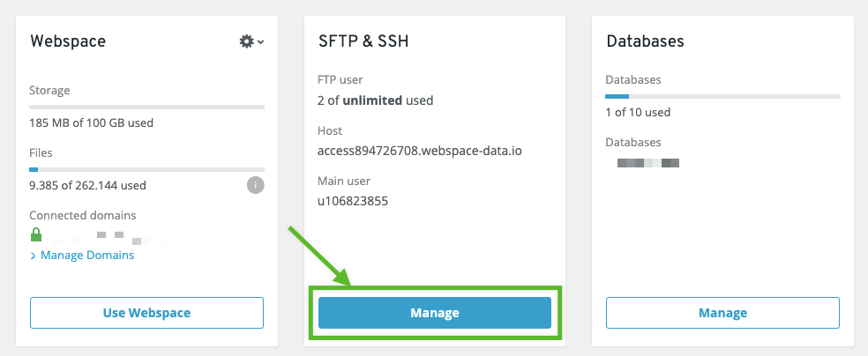868x356 pixels.
Task: Click the Databases card heading
Action: 645,41
